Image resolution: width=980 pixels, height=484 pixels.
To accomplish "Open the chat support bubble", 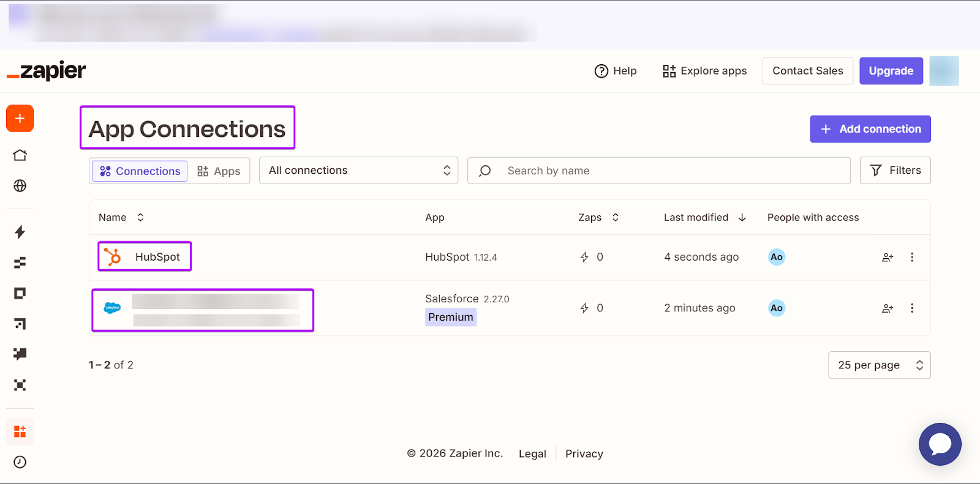I will click(x=940, y=444).
